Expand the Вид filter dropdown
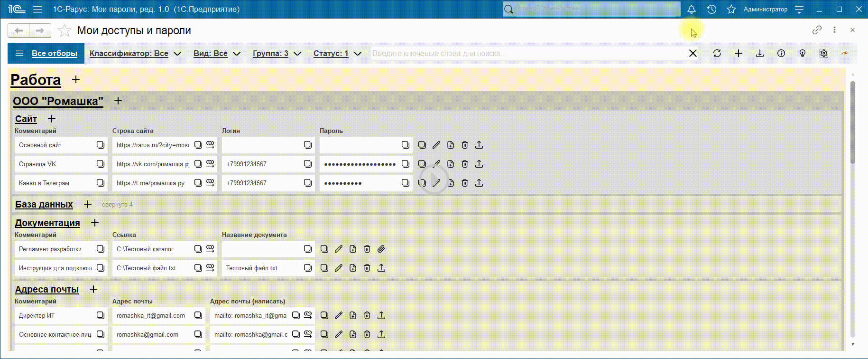This screenshot has height=359, width=868. (x=237, y=54)
